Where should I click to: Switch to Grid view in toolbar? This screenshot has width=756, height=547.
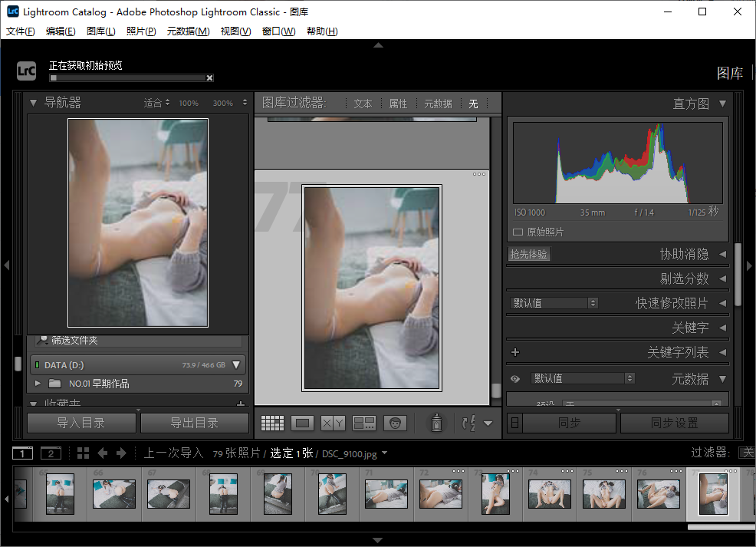(272, 423)
